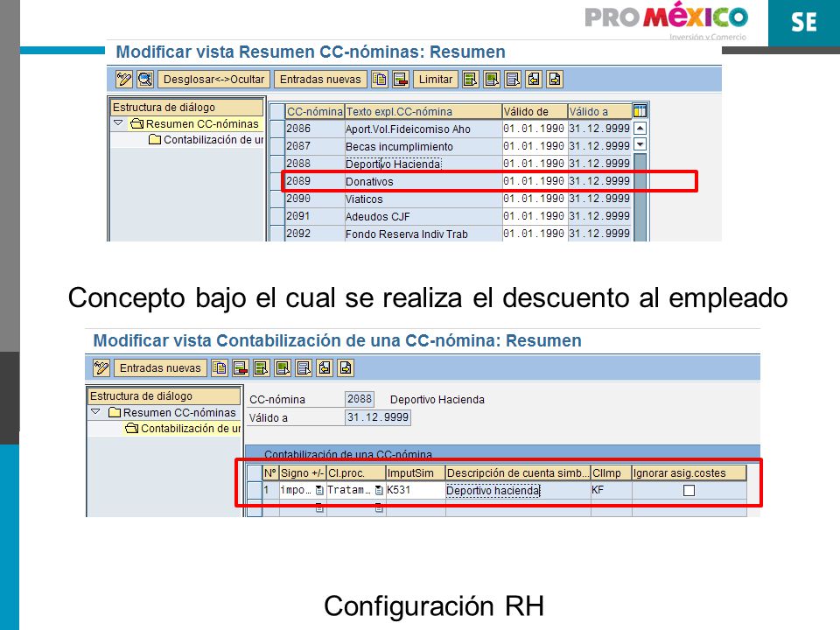Click the Válido de column header
Viewport: 840px width, 630px height.
(x=535, y=111)
